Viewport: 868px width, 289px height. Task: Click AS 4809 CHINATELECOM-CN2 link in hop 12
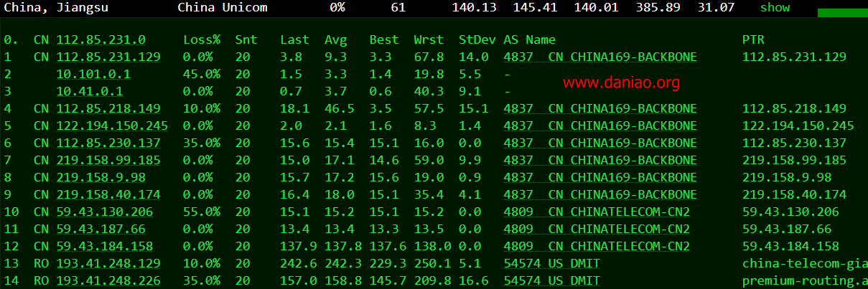[x=597, y=246]
